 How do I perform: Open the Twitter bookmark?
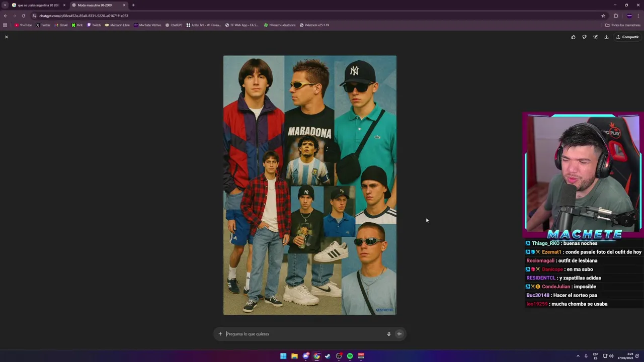pos(43,25)
